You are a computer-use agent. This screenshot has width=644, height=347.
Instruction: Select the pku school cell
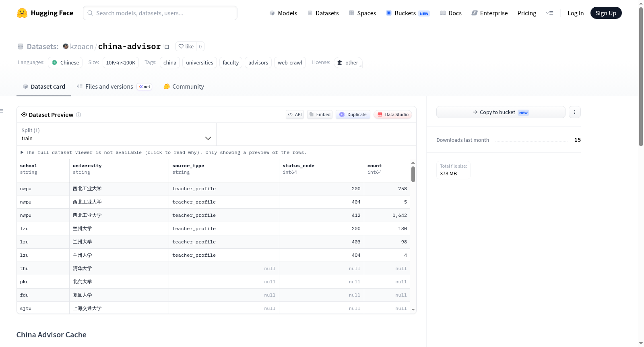click(x=43, y=282)
